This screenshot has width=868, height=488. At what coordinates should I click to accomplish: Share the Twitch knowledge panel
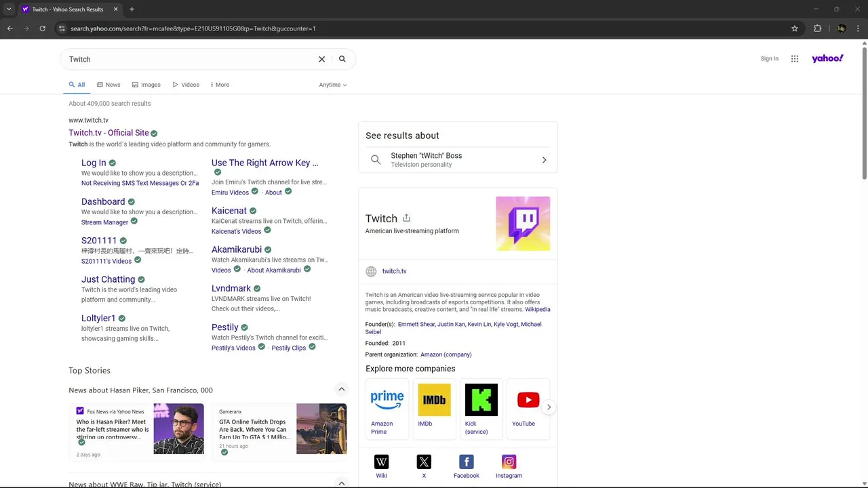(x=406, y=218)
